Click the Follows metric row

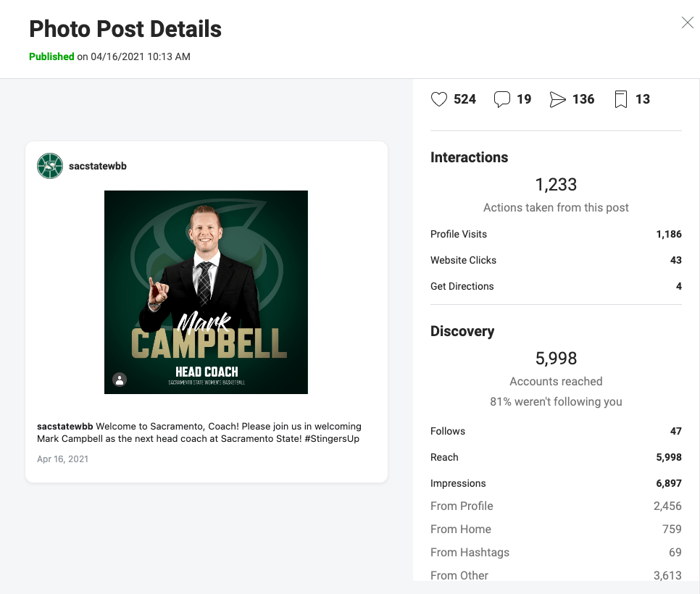pos(555,431)
